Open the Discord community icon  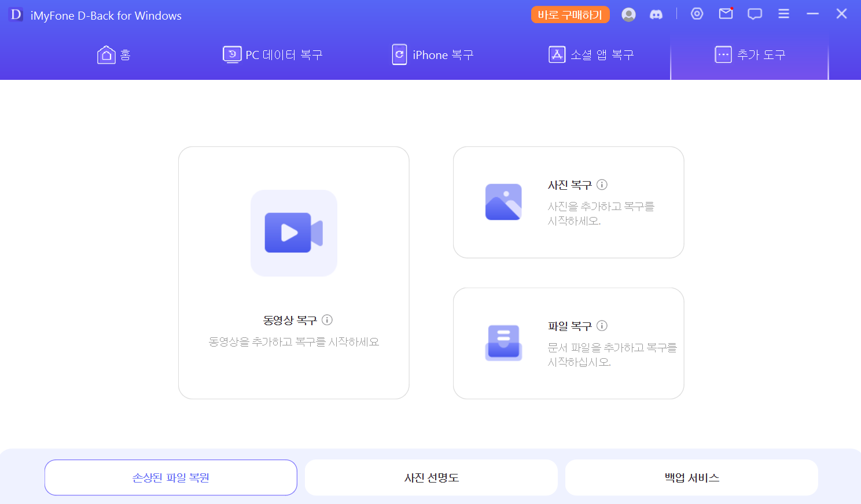656,14
